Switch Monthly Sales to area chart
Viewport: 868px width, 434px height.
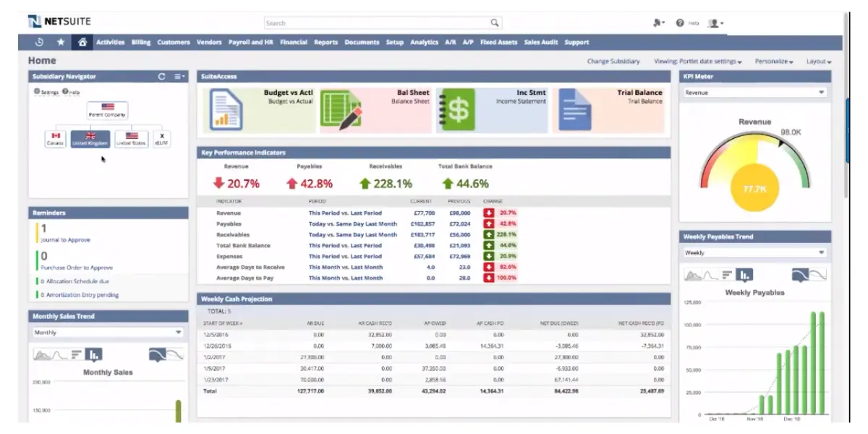pos(43,354)
